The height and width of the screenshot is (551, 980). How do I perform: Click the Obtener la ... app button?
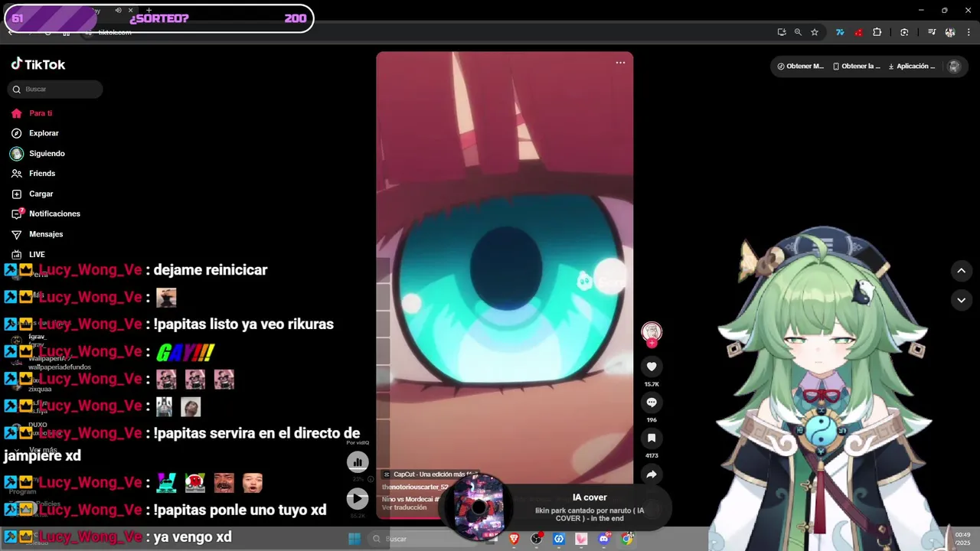point(856,67)
